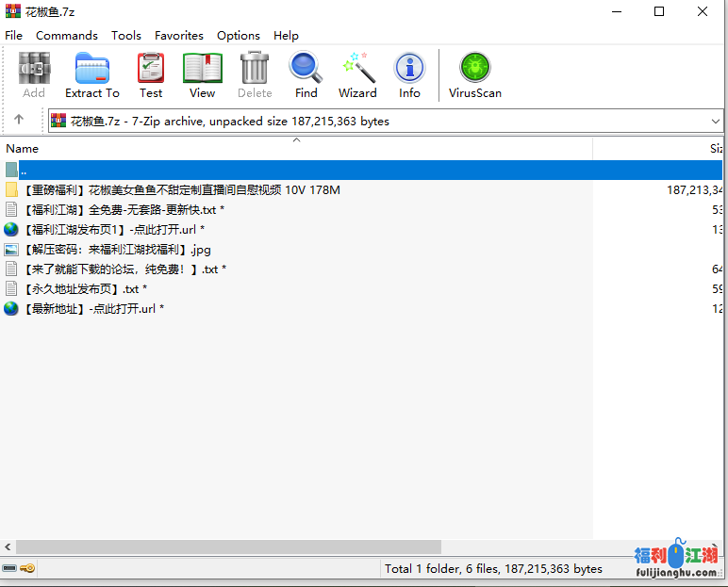Open the Commands menu
728x587 pixels.
point(67,36)
